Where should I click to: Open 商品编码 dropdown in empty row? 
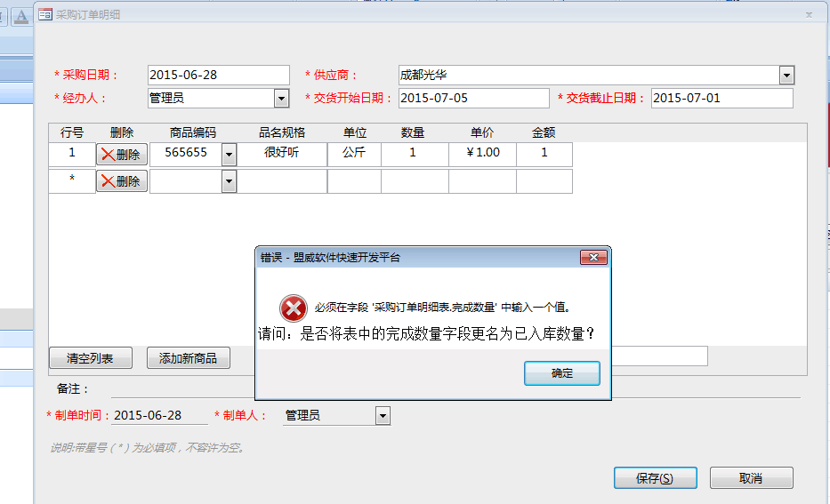coord(229,181)
